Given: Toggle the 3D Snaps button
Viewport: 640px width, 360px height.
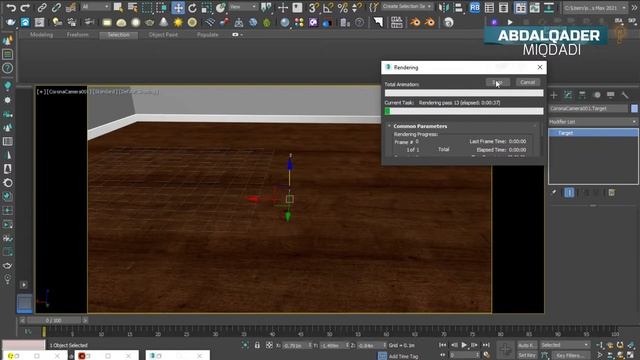Looking at the screenshot, I should coord(313,7).
